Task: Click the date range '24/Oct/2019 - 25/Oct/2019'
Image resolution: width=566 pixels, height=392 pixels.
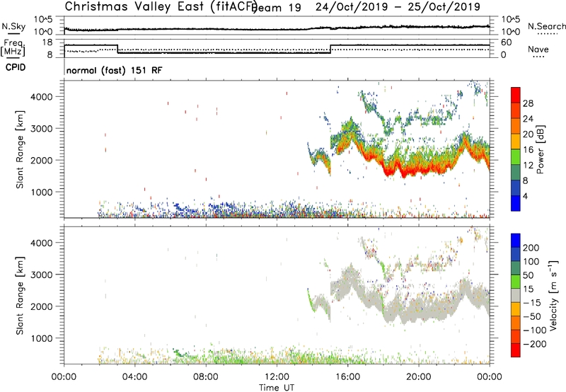Action: (x=398, y=7)
